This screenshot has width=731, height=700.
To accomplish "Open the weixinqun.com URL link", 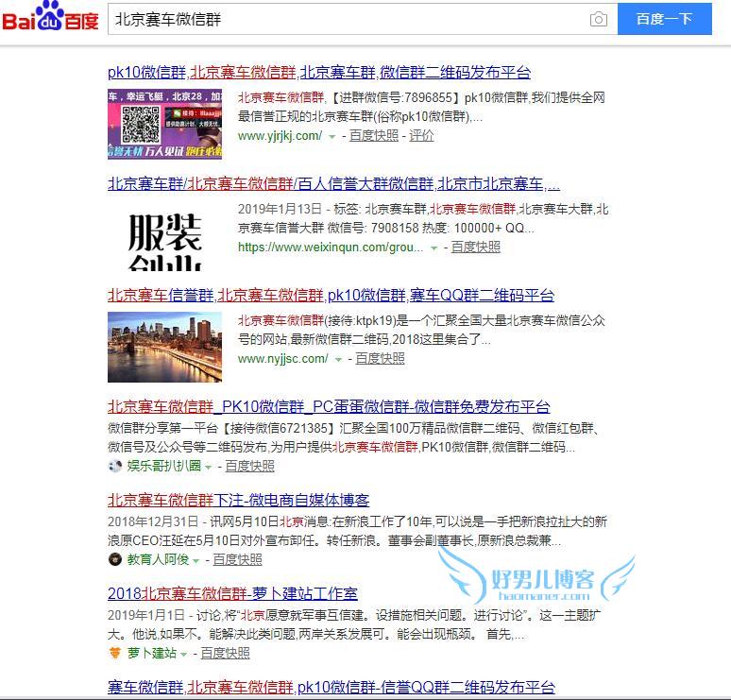I will click(330, 248).
